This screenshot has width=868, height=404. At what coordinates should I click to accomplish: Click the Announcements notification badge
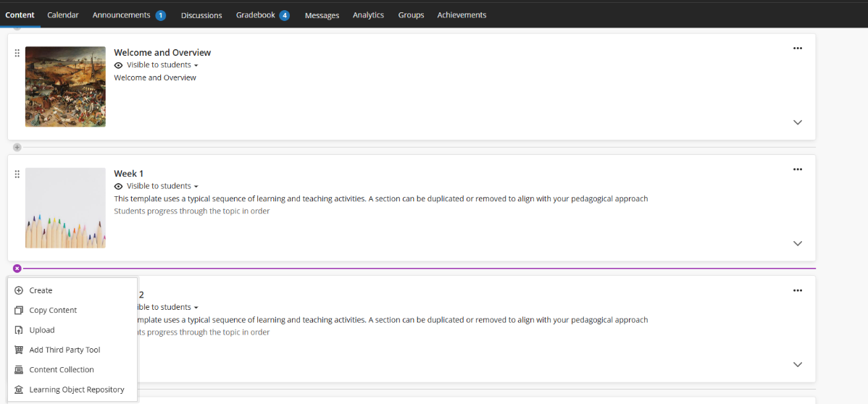(x=161, y=15)
